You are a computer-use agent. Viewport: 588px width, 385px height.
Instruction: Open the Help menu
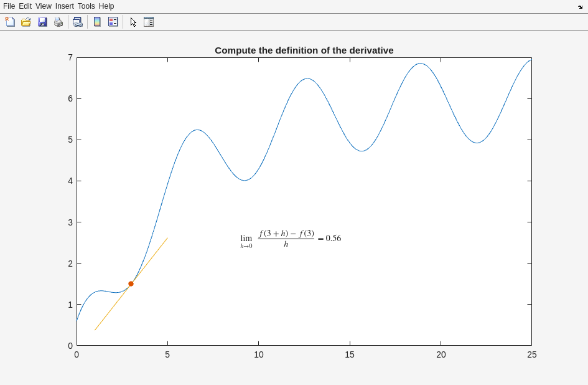click(x=106, y=6)
